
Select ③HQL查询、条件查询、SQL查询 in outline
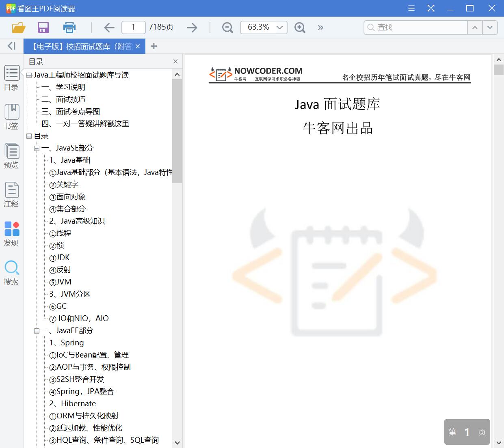click(104, 440)
